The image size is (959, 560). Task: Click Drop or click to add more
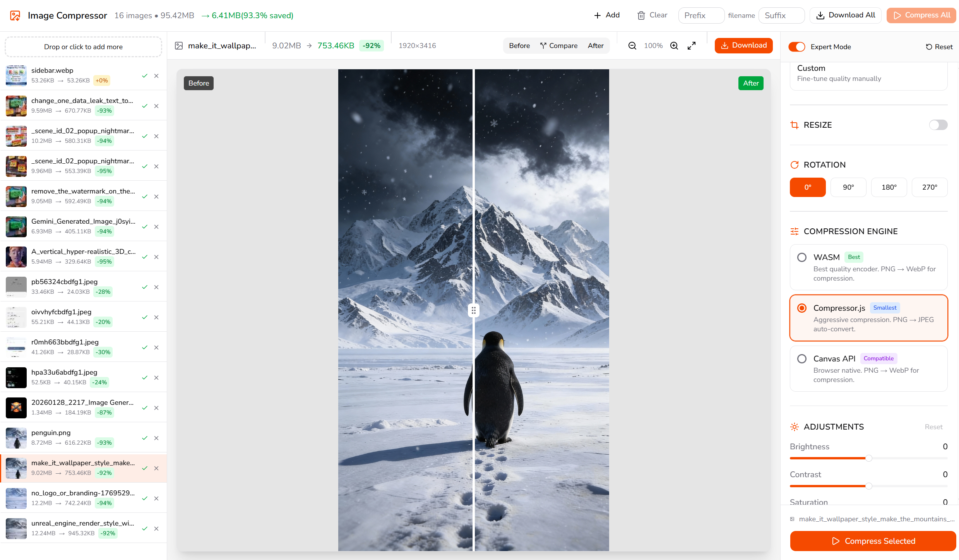(x=83, y=47)
